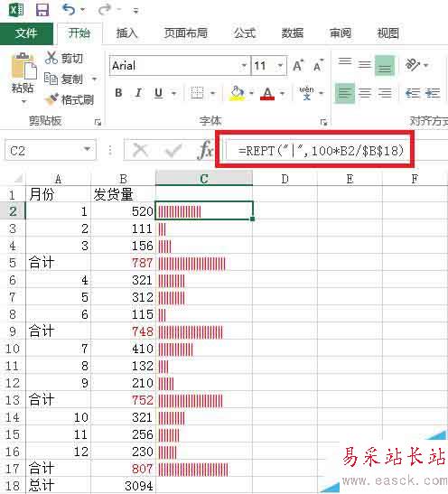Image resolution: width=448 pixels, height=494 pixels.
Task: Expand the 粘贴 paste options arrow
Action: (x=24, y=101)
